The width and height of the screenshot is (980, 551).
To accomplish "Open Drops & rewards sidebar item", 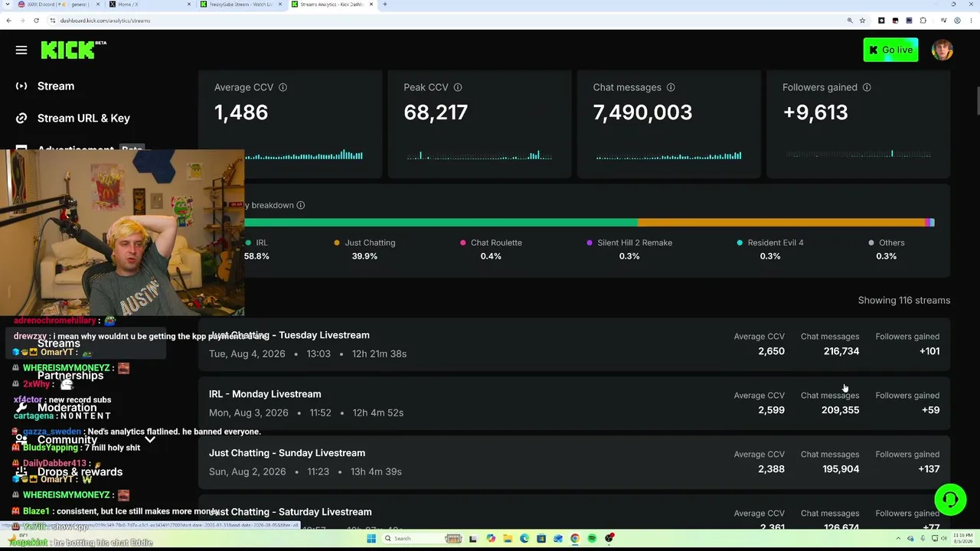I will pos(80,472).
